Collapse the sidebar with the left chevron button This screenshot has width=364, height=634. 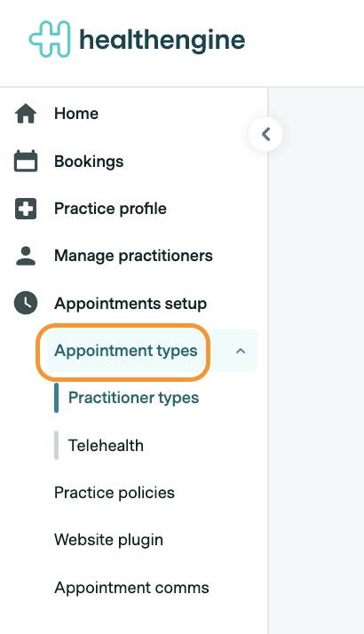pyautogui.click(x=265, y=134)
